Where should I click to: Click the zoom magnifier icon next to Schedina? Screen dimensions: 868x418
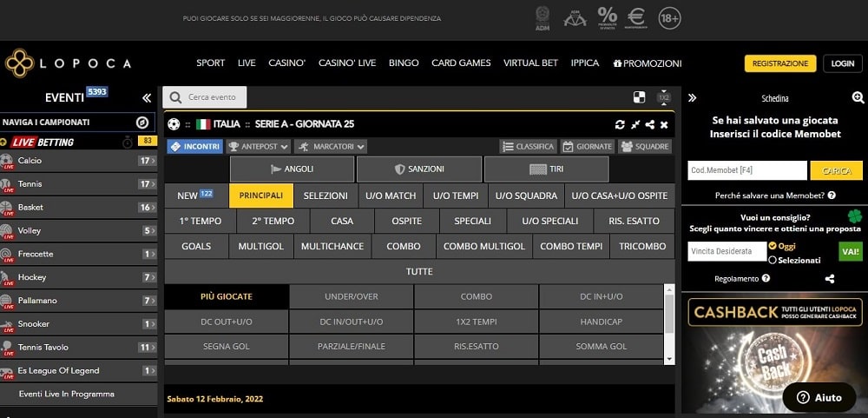858,98
